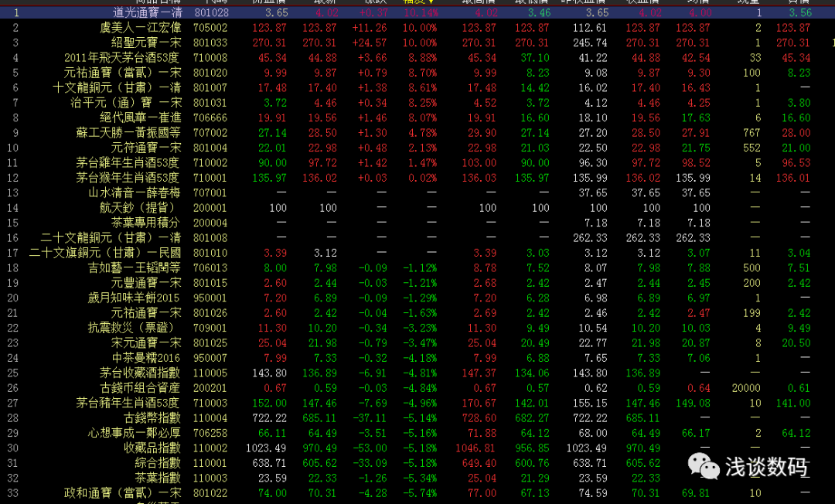The width and height of the screenshot is (835, 504).
Task: Select 2011年飛天茅台酒53度 in the list
Action: [122, 57]
